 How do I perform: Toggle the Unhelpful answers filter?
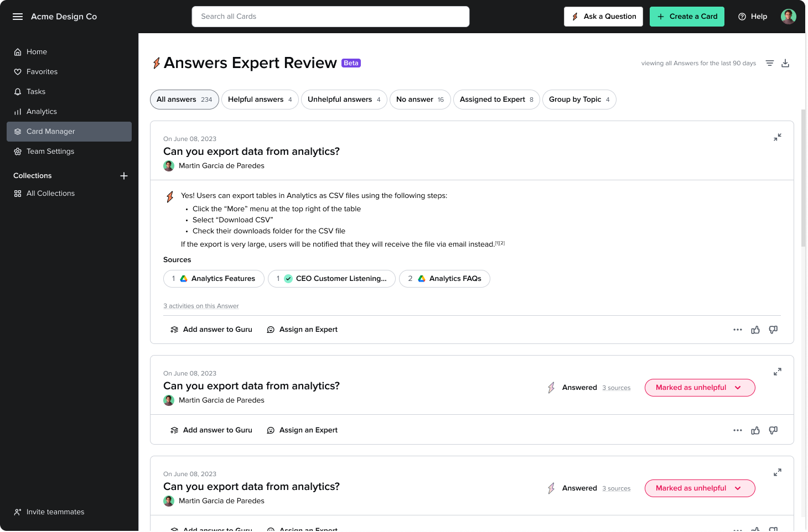click(343, 100)
